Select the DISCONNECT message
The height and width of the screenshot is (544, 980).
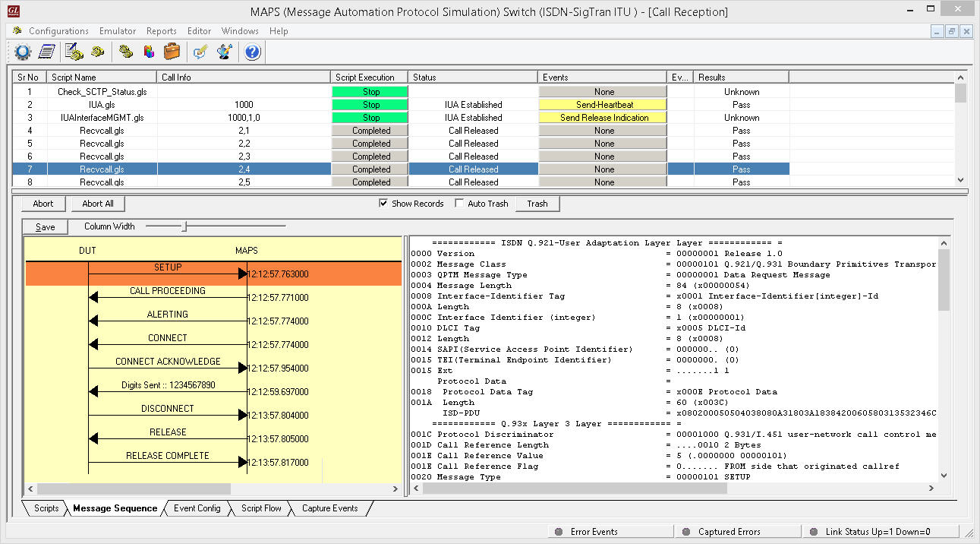click(168, 409)
